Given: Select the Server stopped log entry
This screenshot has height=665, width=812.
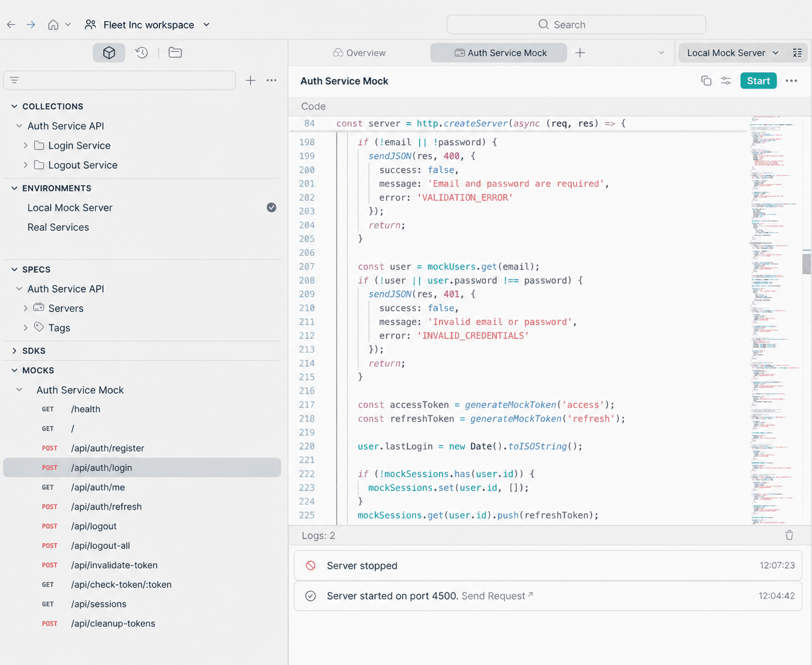Looking at the screenshot, I should [548, 565].
